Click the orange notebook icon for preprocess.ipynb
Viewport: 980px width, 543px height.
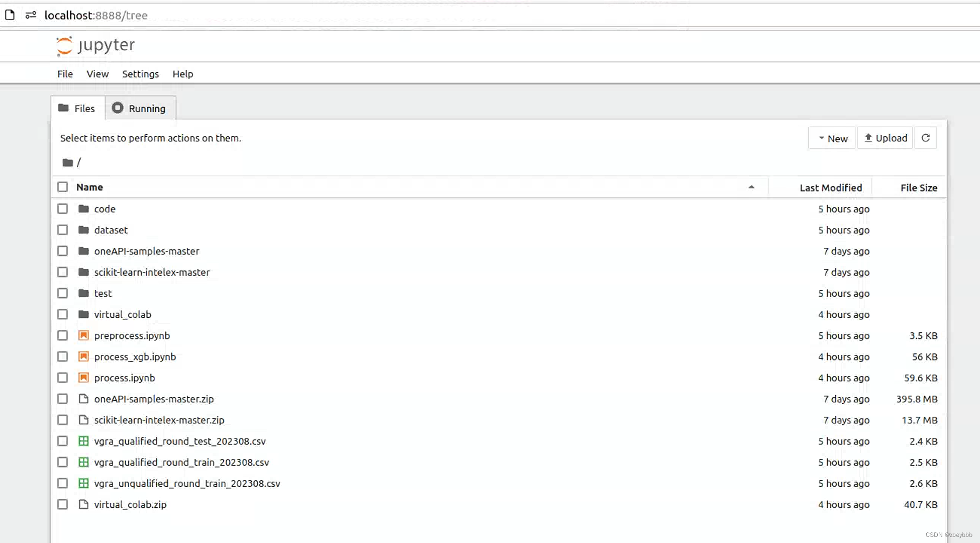(83, 335)
